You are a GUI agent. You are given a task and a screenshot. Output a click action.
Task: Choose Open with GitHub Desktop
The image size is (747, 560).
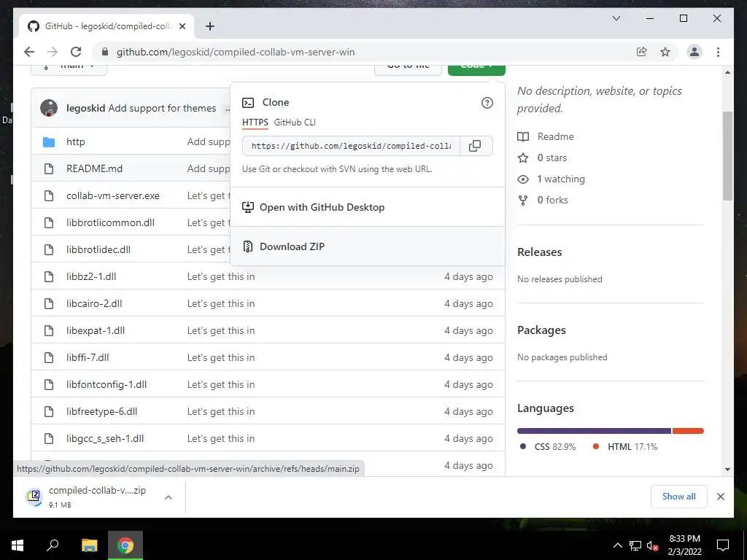tap(368, 207)
